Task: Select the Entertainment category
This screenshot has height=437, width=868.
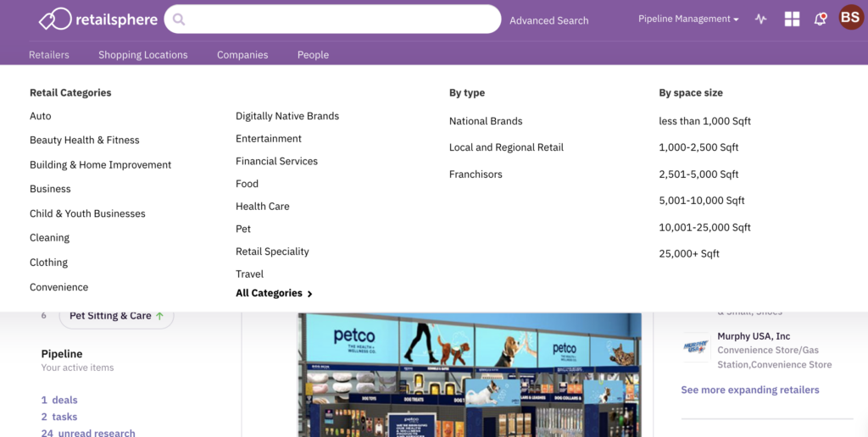Action: point(269,138)
